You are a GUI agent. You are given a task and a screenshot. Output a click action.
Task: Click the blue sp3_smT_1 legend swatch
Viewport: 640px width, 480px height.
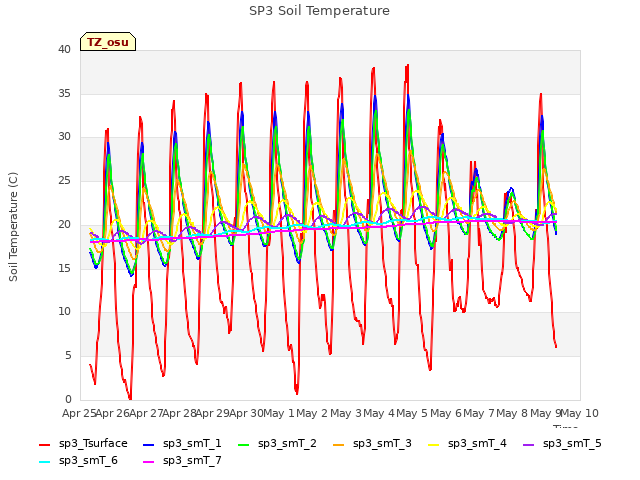pos(149,445)
